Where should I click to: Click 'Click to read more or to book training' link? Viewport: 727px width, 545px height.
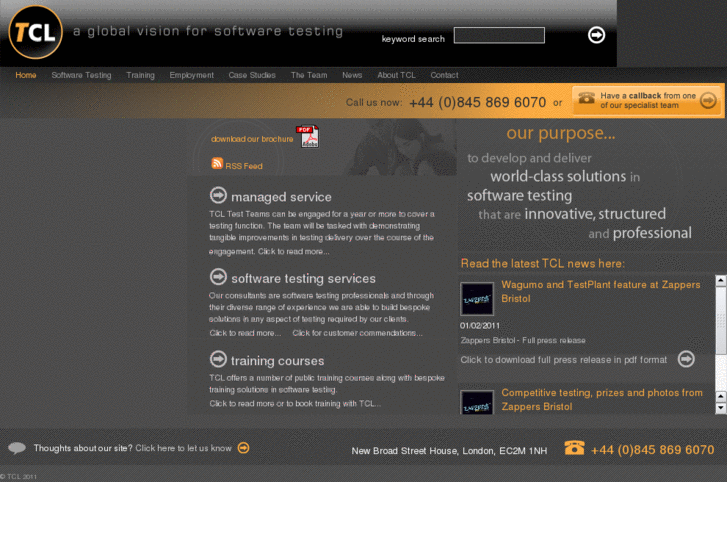pyautogui.click(x=294, y=404)
